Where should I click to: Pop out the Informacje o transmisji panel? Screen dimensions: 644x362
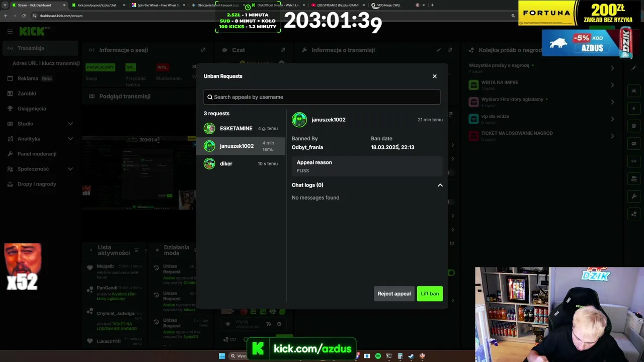click(x=450, y=50)
